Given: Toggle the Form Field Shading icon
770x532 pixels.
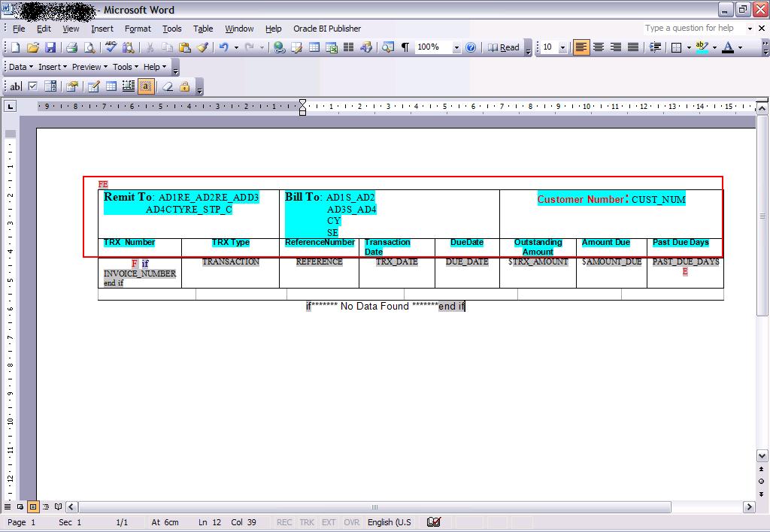Looking at the screenshot, I should click(x=147, y=86).
